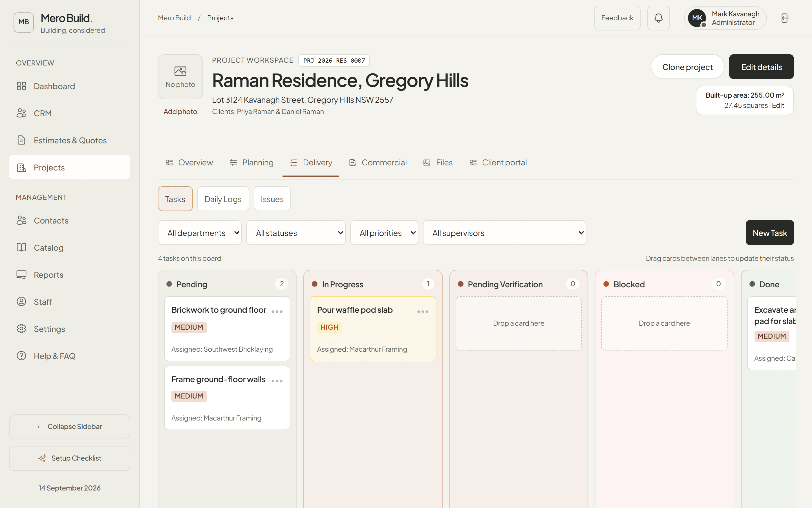Open Help & FAQ

(69, 356)
